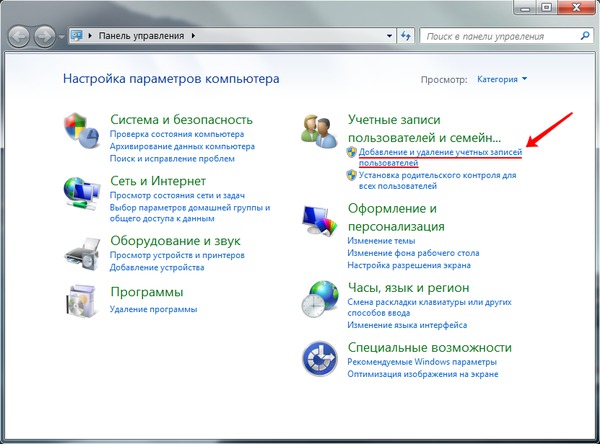Open Выбор параметров домашней группы link
Image resolution: width=600 pixels, height=444 pixels.
click(x=190, y=213)
